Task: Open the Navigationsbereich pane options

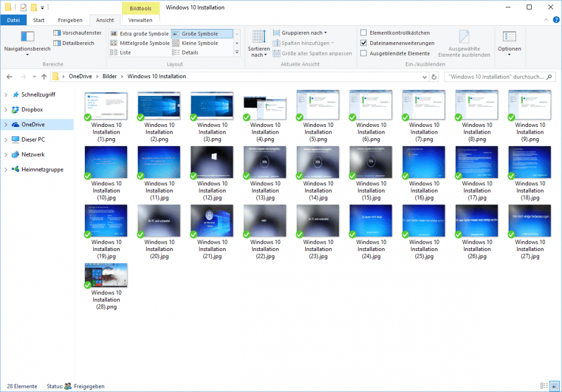Action: pyautogui.click(x=27, y=43)
